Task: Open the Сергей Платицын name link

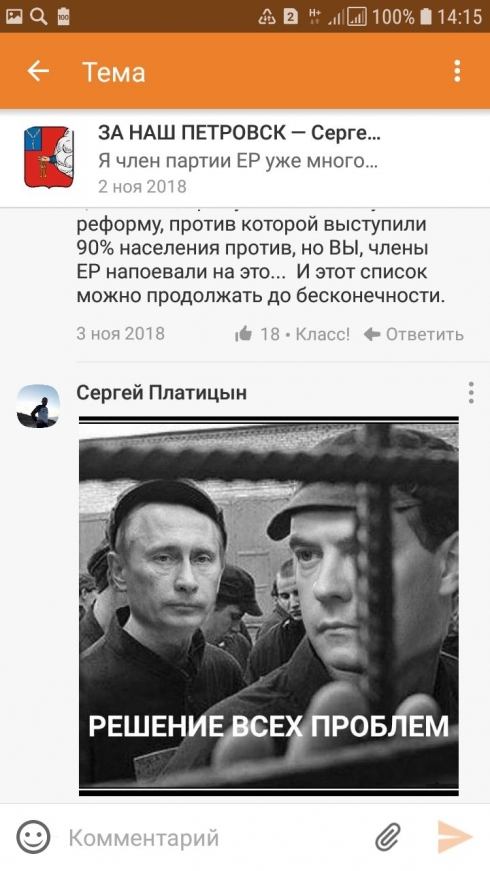Action: (x=162, y=393)
